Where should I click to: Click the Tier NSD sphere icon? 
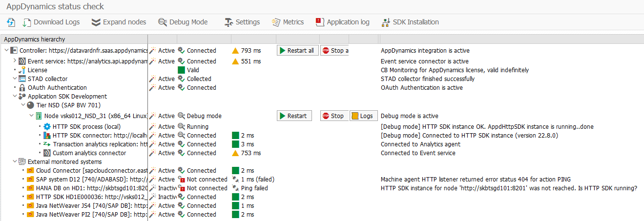pyautogui.click(x=30, y=105)
